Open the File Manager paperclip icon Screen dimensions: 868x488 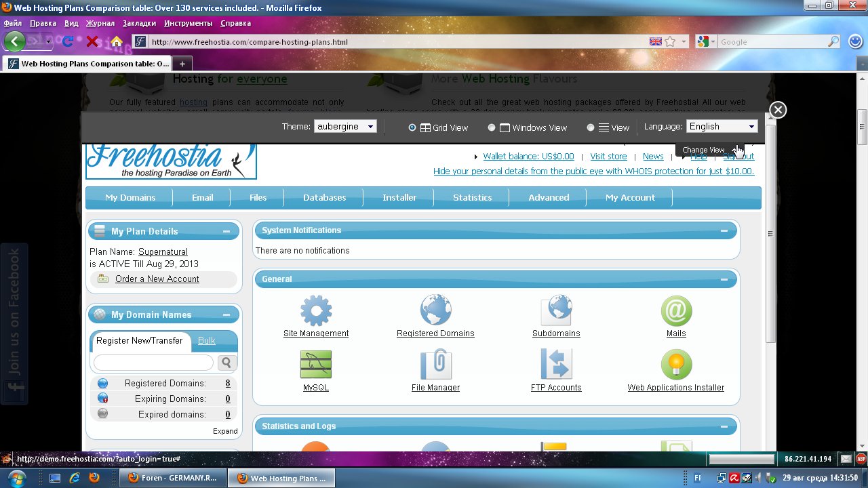click(435, 365)
